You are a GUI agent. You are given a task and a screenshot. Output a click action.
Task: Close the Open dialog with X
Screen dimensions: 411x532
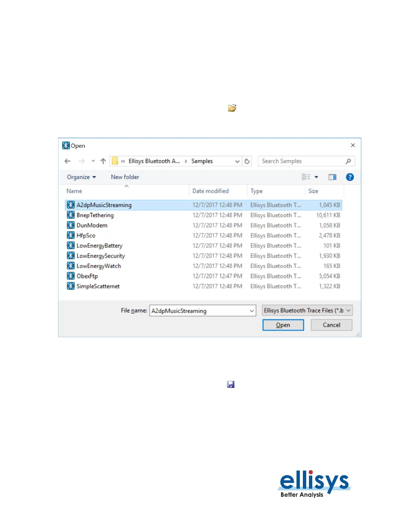click(353, 145)
